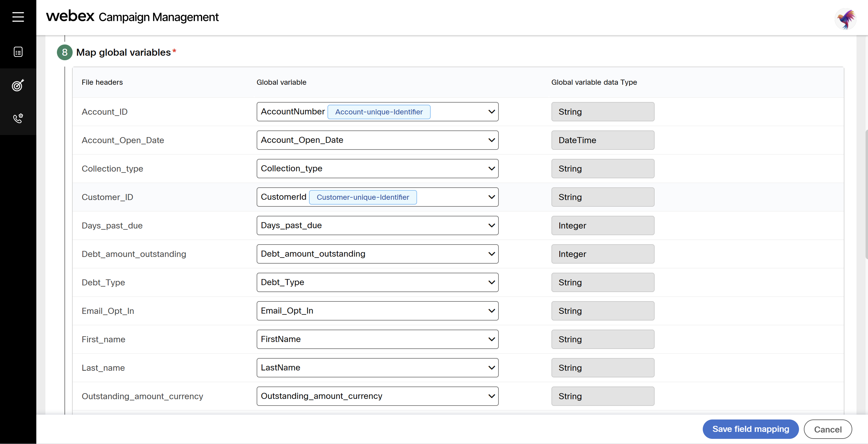Open the campaign target sidebar icon

(x=18, y=85)
